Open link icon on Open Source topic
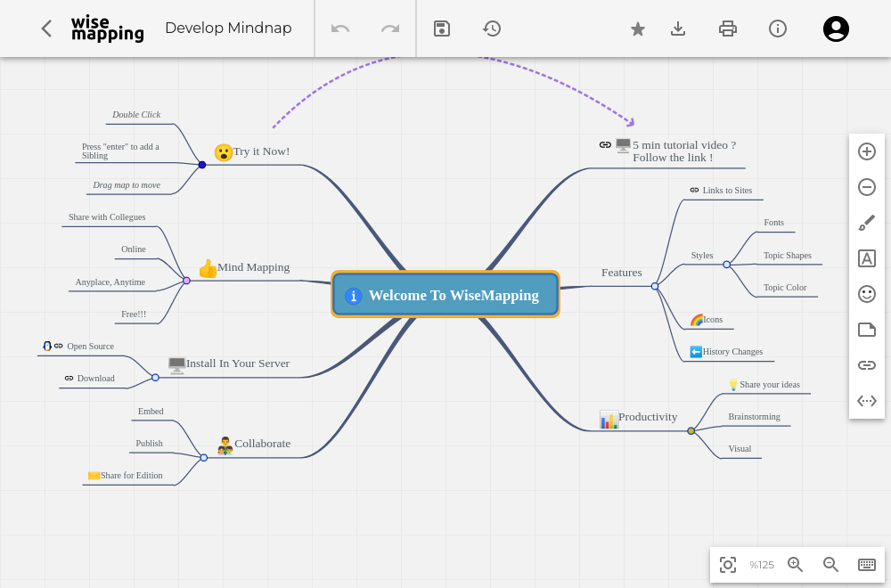891x588 pixels. [x=59, y=346]
